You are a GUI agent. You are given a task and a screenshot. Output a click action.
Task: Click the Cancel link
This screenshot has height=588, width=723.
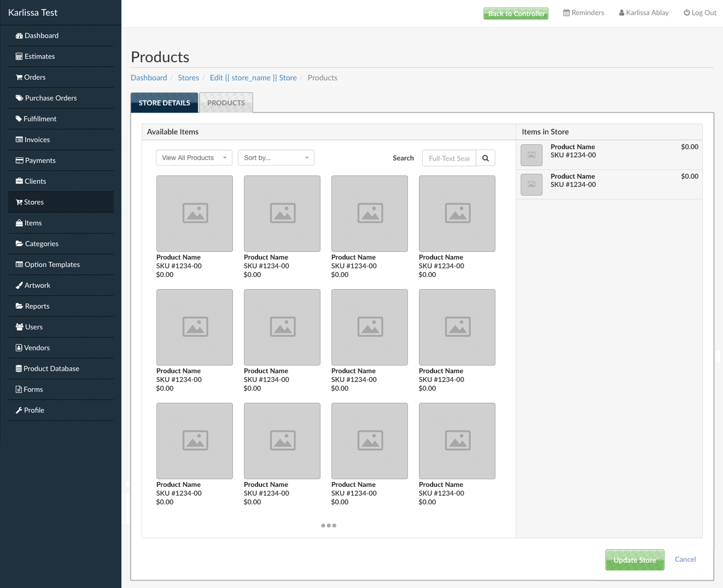(685, 559)
